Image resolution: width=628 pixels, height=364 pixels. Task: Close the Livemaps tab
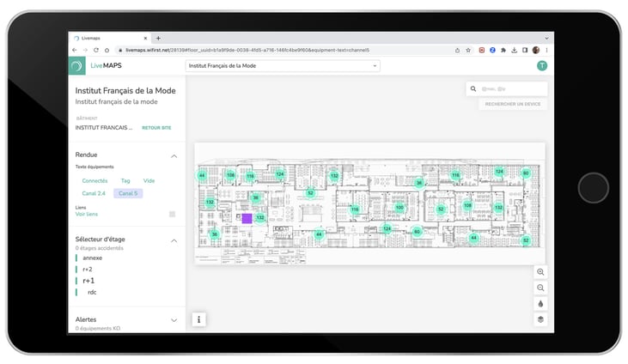pyautogui.click(x=145, y=39)
